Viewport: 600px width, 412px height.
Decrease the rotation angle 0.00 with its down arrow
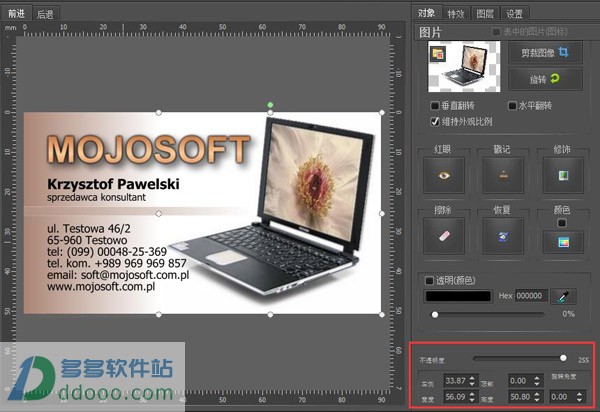[x=580, y=400]
